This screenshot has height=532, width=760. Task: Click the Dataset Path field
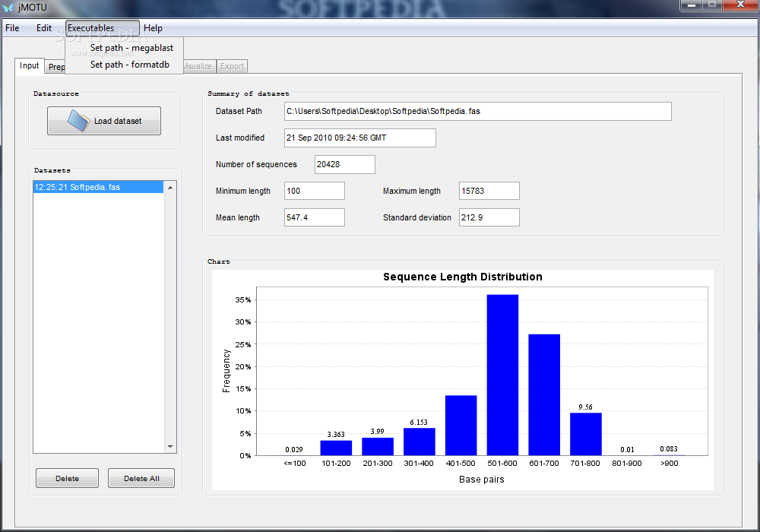(x=477, y=112)
